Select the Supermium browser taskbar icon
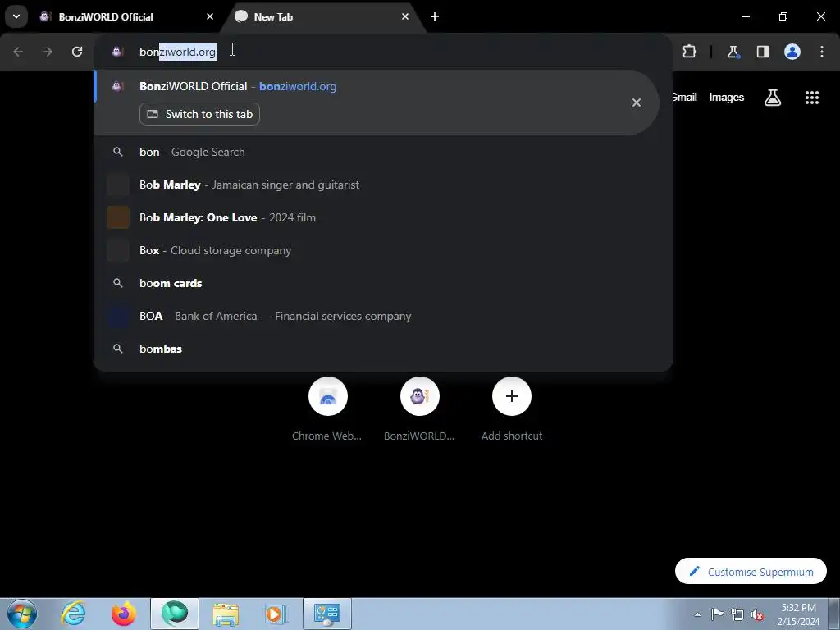This screenshot has width=840, height=630. pyautogui.click(x=175, y=614)
